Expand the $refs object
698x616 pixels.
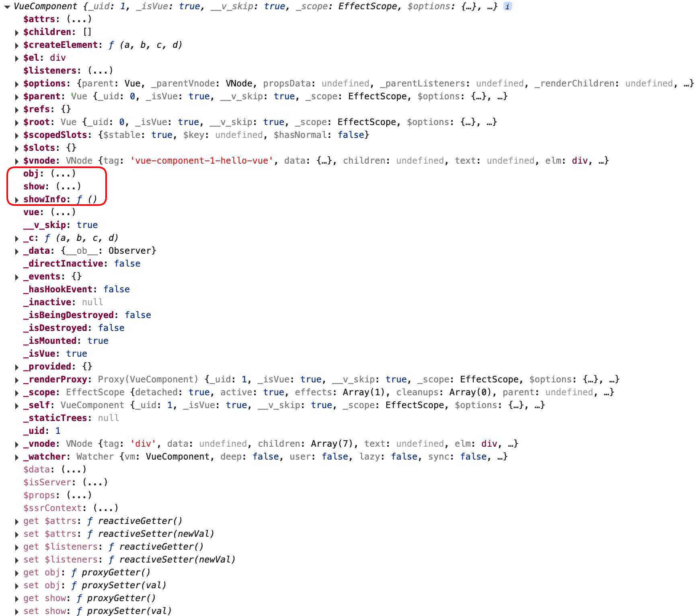(x=16, y=110)
